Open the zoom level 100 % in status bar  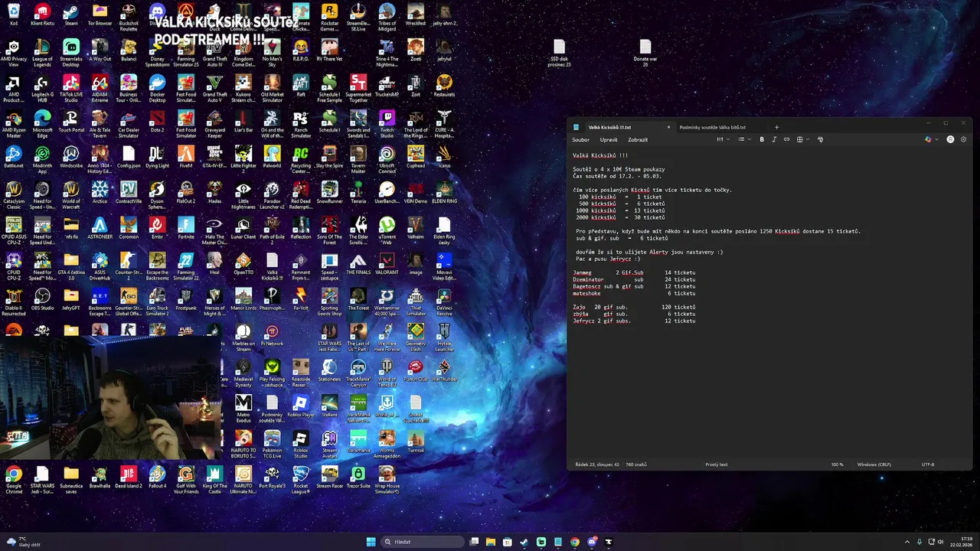click(x=838, y=465)
